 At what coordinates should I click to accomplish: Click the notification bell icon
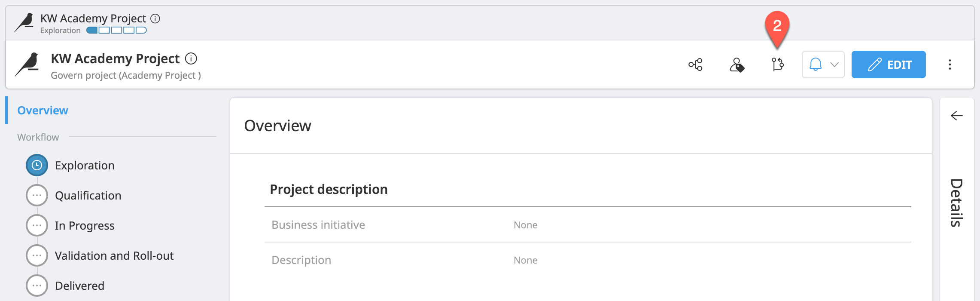[815, 64]
